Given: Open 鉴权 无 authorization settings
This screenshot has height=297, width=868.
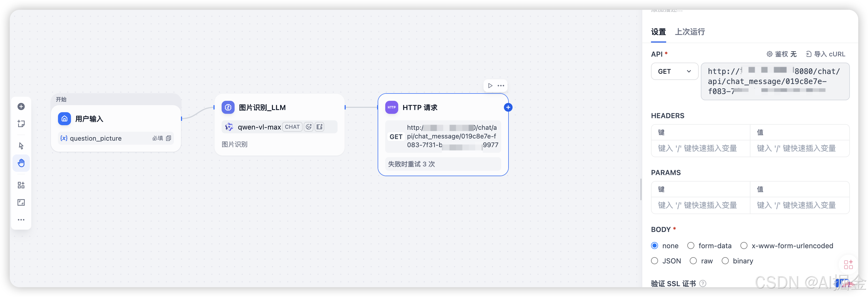Looking at the screenshot, I should (x=781, y=54).
